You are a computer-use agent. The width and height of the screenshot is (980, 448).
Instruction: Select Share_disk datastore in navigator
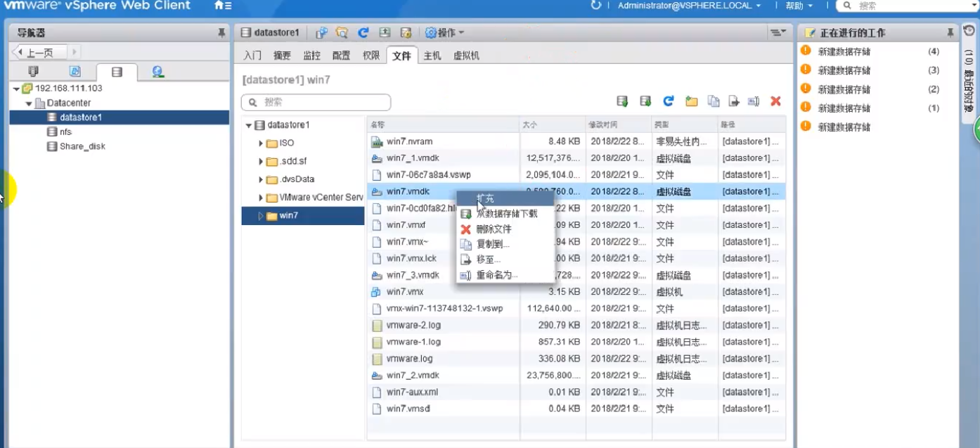[82, 147]
